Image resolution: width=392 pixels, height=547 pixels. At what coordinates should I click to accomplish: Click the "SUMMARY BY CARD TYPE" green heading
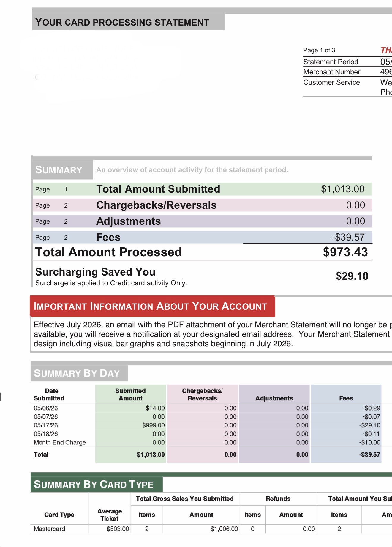pos(94,485)
